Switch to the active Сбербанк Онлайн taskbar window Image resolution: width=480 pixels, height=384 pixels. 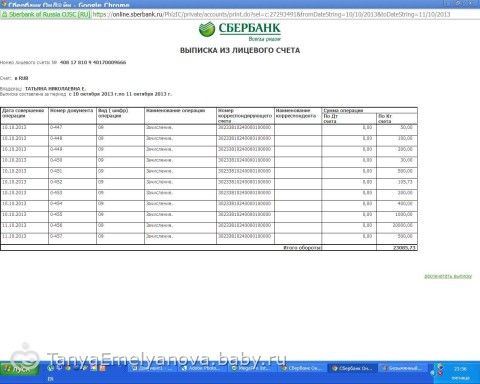click(353, 368)
